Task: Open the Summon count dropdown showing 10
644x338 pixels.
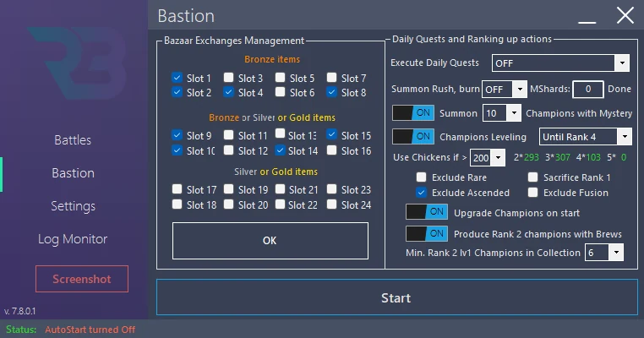Action: 502,113
